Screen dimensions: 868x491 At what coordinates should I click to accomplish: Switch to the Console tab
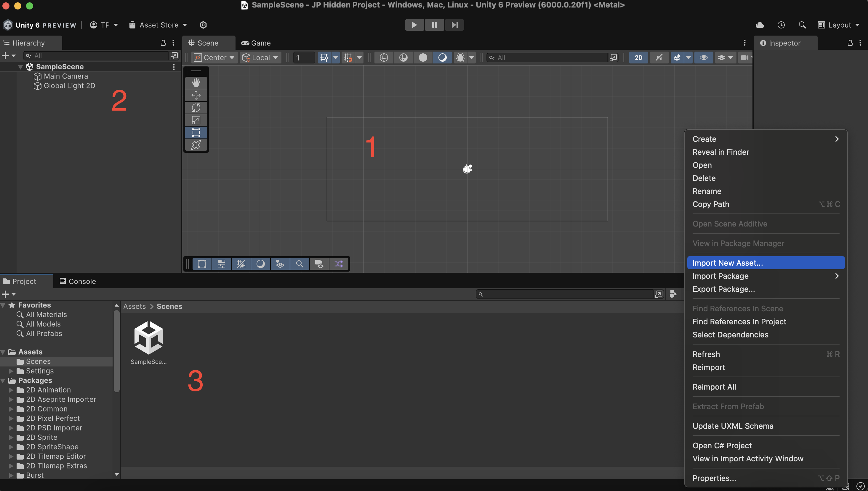[x=78, y=281]
